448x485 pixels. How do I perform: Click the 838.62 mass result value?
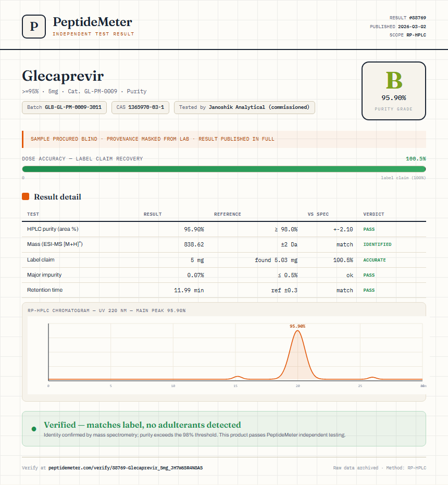tap(194, 244)
